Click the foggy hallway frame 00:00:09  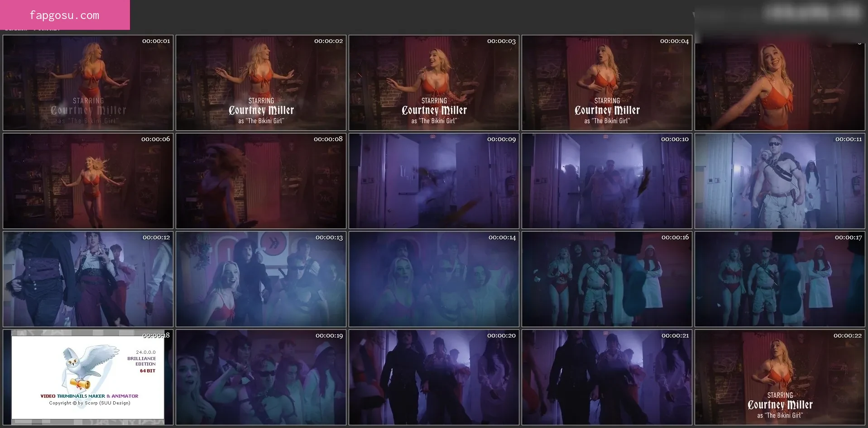point(434,181)
